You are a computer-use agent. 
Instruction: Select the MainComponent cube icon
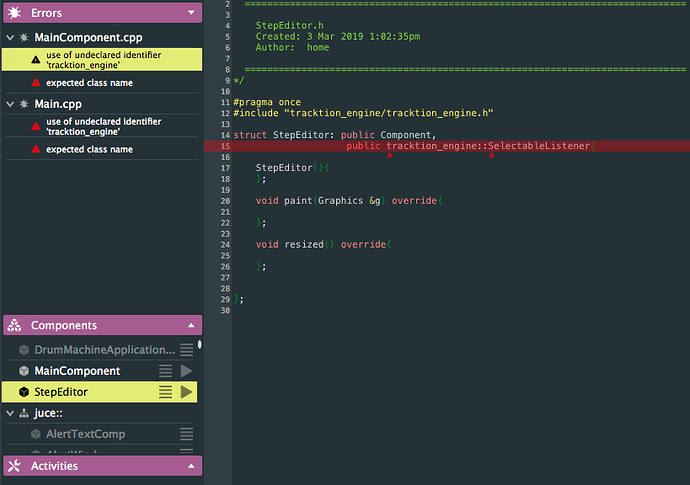pos(24,371)
